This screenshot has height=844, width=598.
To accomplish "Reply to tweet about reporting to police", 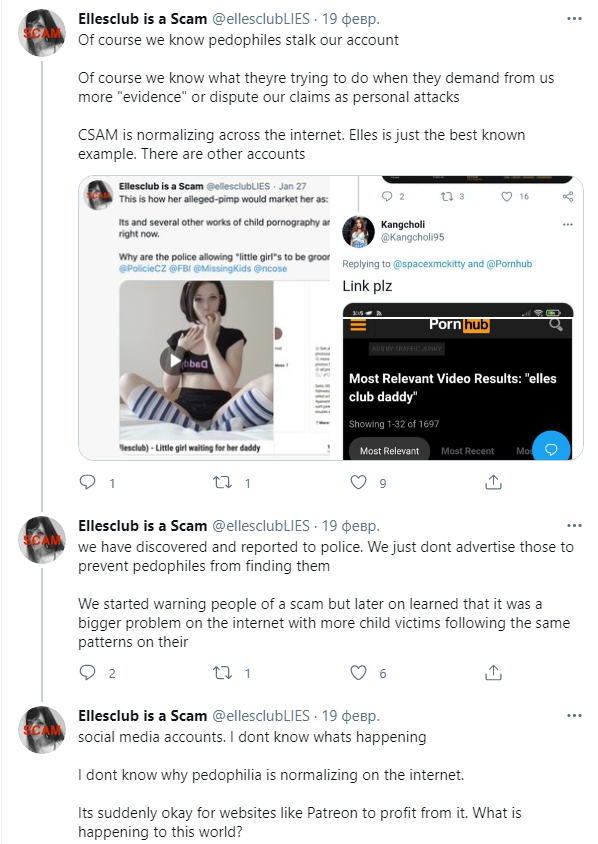I will click(x=87, y=672).
